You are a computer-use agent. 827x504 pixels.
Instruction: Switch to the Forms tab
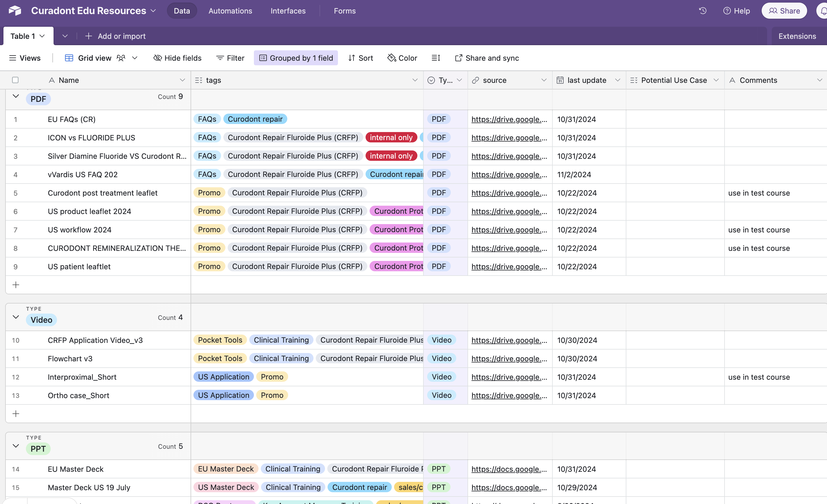click(345, 11)
